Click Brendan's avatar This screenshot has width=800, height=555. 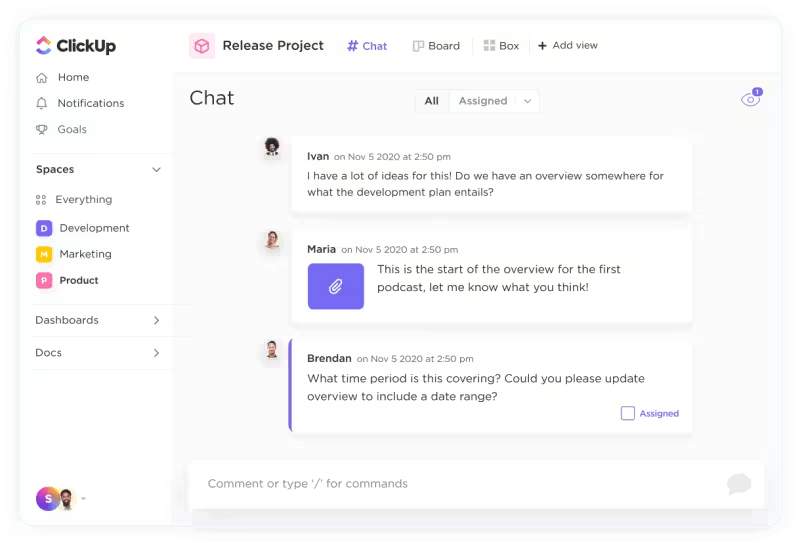click(x=272, y=349)
